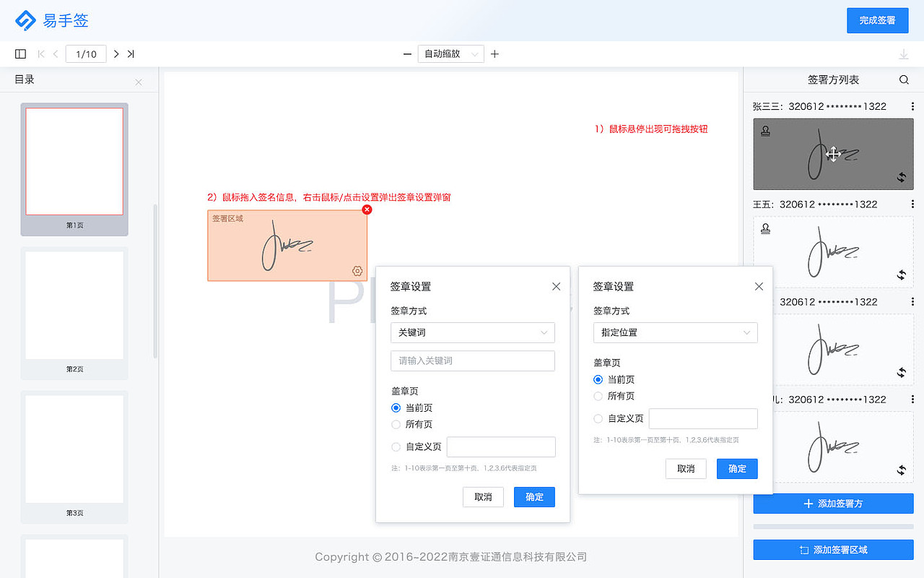Image resolution: width=924 pixels, height=578 pixels.
Task: Delete the signature area via red X icon
Action: click(367, 210)
